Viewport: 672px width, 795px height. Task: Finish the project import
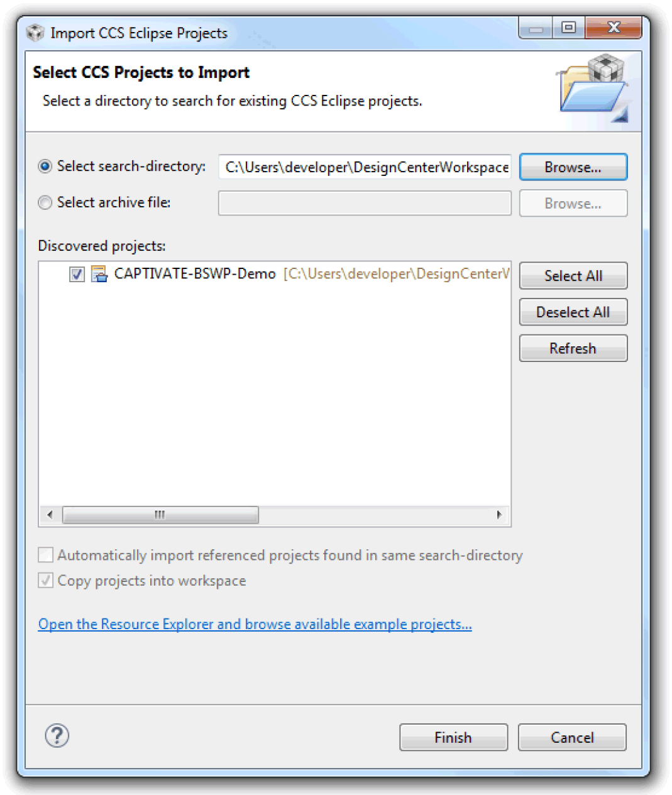[x=453, y=737]
